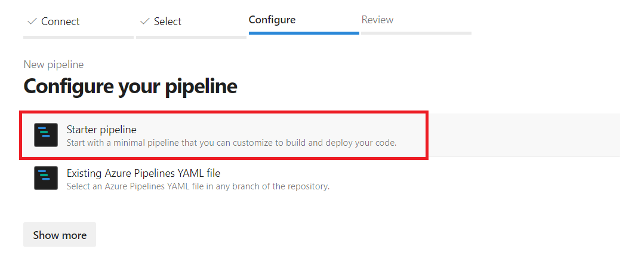Open the Configure step tab
This screenshot has width=644, height=270.
point(272,20)
